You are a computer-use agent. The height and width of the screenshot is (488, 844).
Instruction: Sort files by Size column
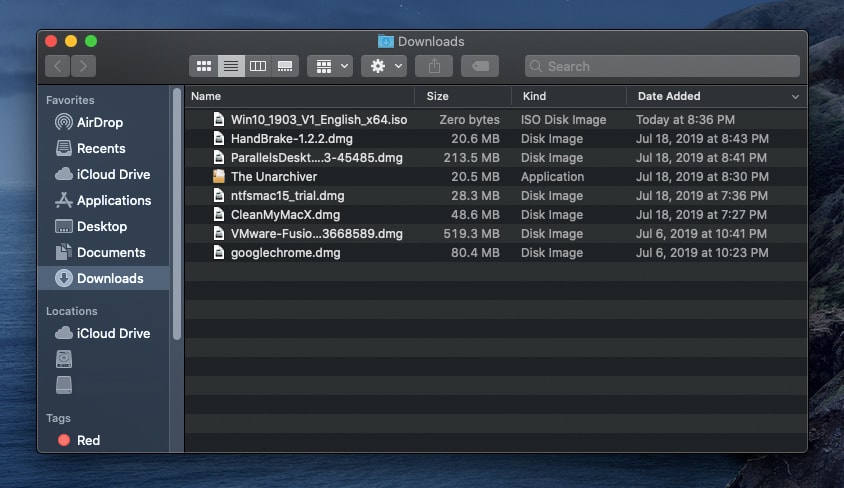[x=438, y=96]
